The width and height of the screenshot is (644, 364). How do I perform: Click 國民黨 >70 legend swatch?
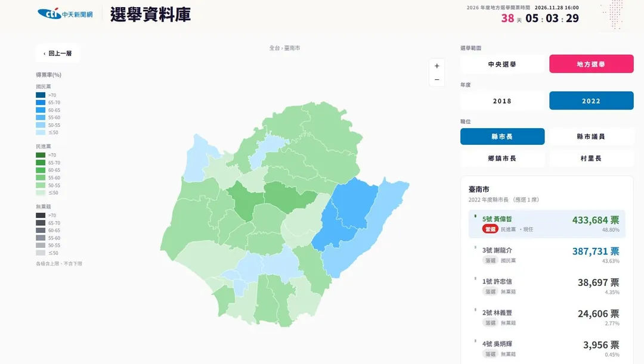(x=41, y=95)
